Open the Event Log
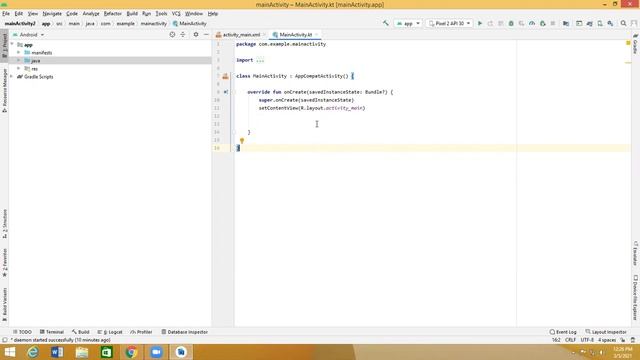The height and width of the screenshot is (360, 640). point(563,332)
